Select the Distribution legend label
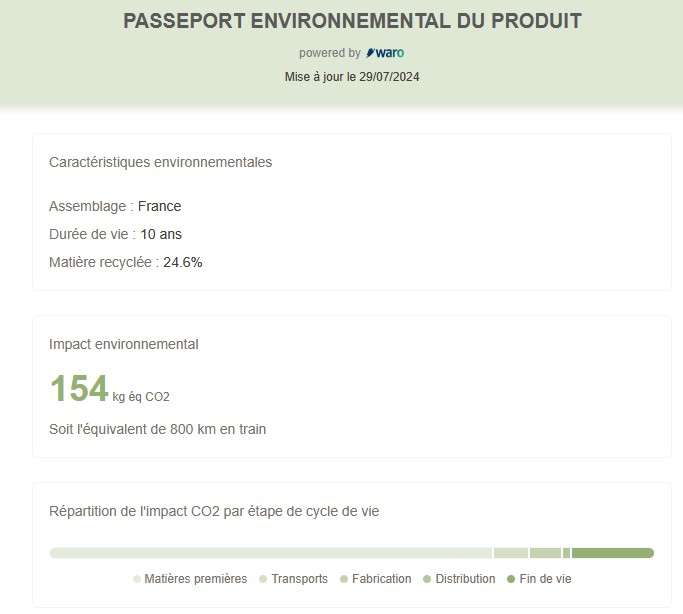 coord(465,579)
